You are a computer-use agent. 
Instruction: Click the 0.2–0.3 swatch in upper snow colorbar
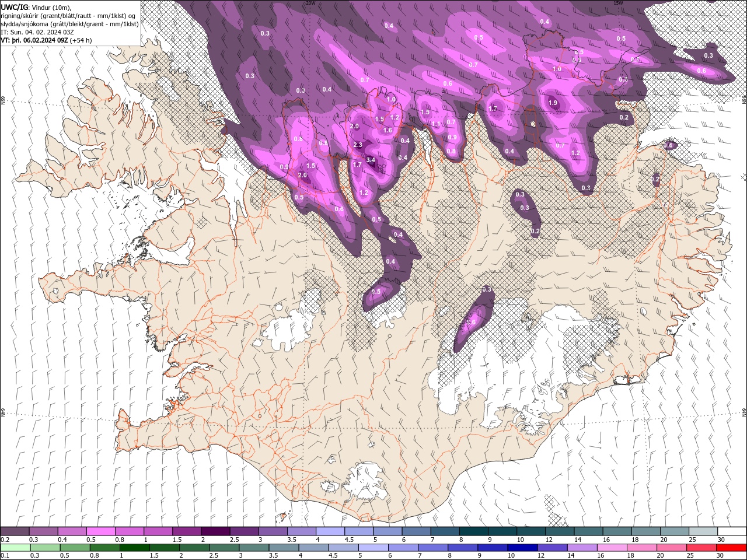tap(15, 531)
